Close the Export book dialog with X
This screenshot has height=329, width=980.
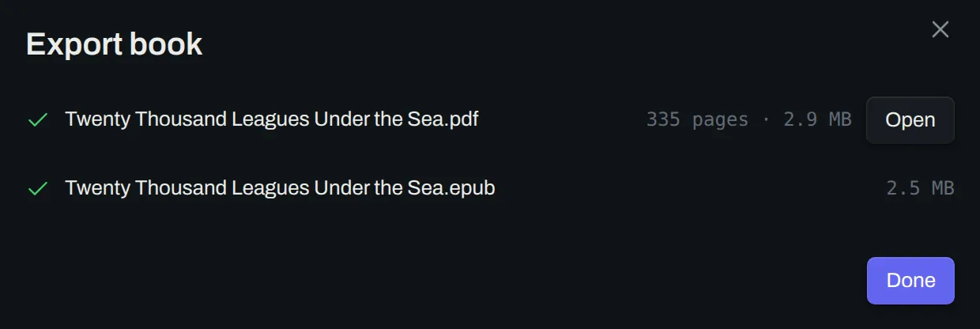[940, 30]
